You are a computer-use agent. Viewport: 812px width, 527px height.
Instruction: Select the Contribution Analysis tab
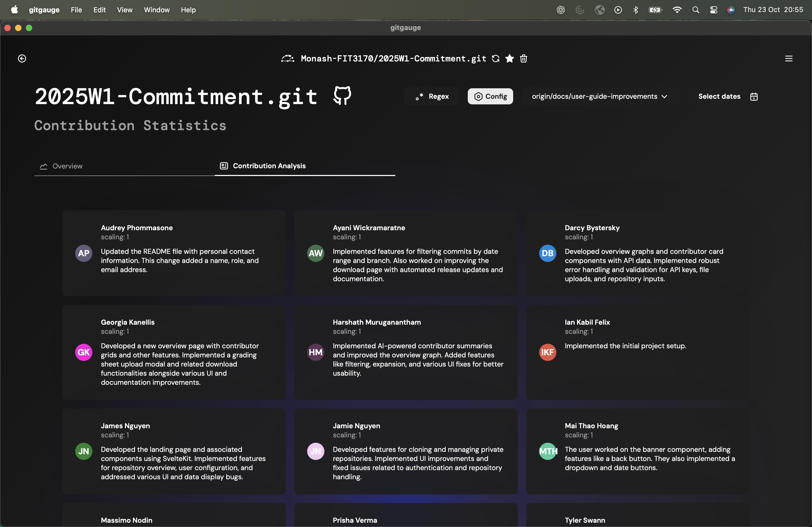(305, 166)
